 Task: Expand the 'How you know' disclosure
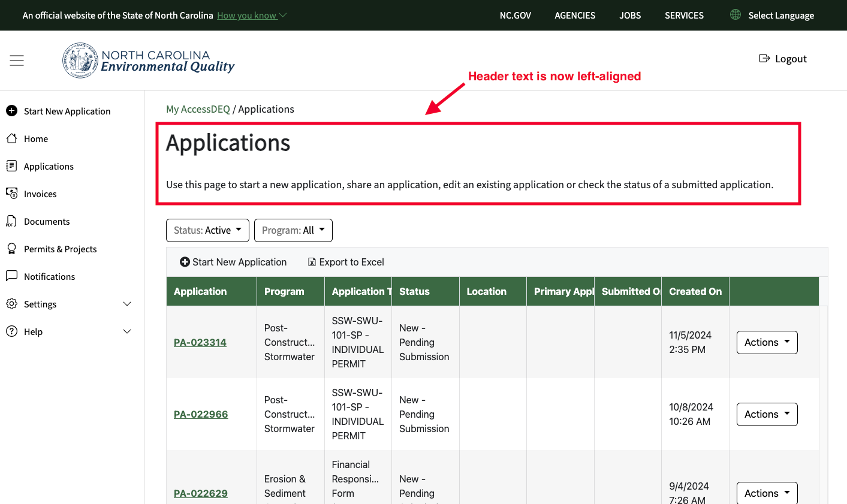(x=252, y=16)
